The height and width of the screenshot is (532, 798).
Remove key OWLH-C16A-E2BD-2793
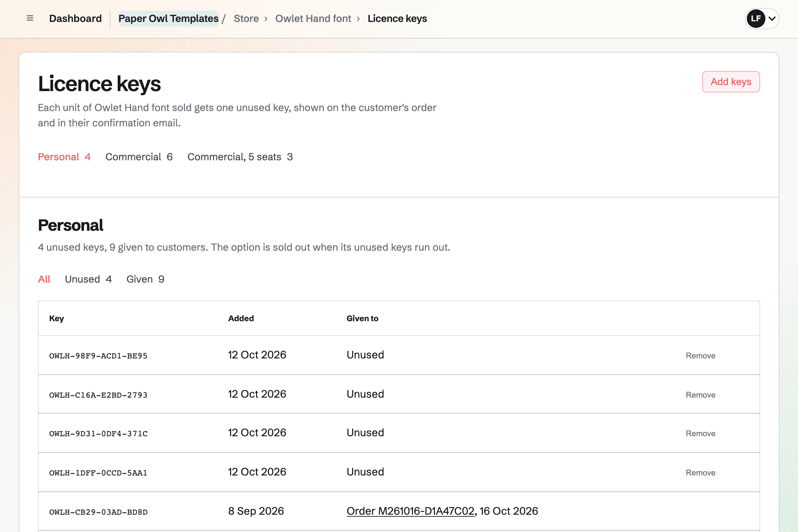[x=700, y=395]
